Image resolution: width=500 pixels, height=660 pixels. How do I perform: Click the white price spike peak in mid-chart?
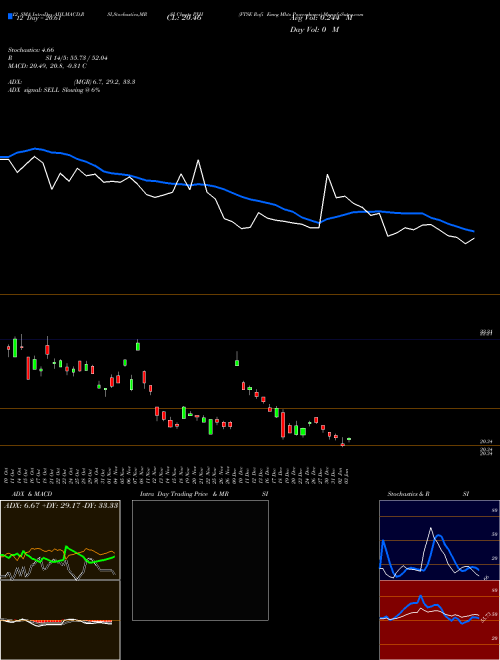coord(198,160)
